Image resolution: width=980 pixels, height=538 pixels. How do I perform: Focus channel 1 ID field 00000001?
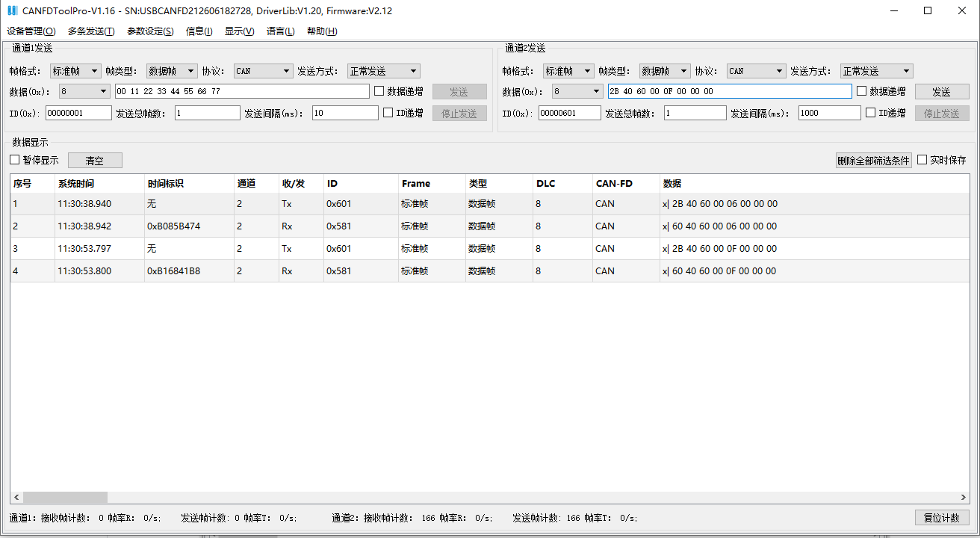(78, 113)
